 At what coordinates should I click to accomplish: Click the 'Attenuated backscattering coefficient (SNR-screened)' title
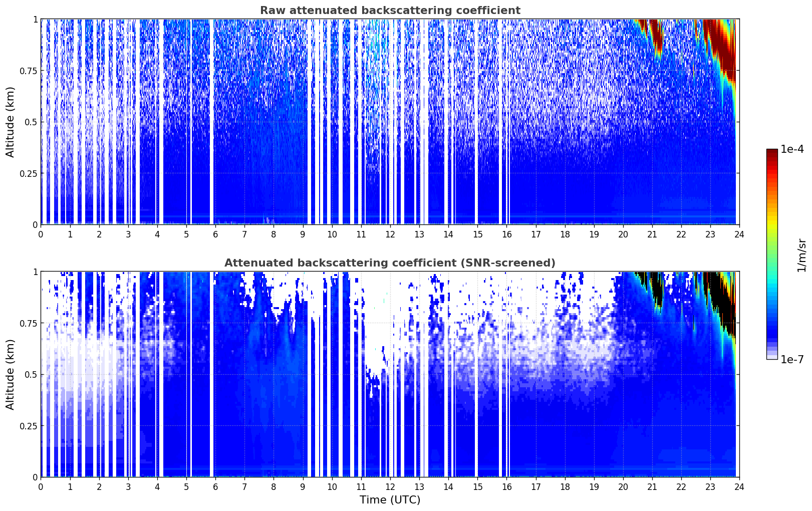[390, 263]
